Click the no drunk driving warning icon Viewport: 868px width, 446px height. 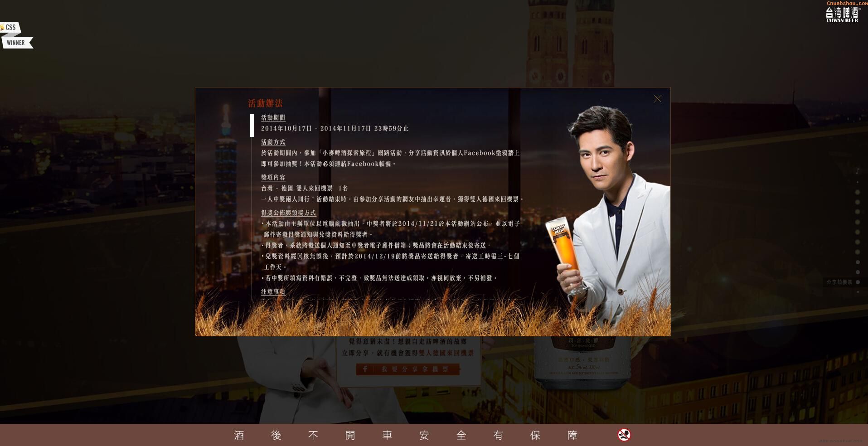[624, 435]
